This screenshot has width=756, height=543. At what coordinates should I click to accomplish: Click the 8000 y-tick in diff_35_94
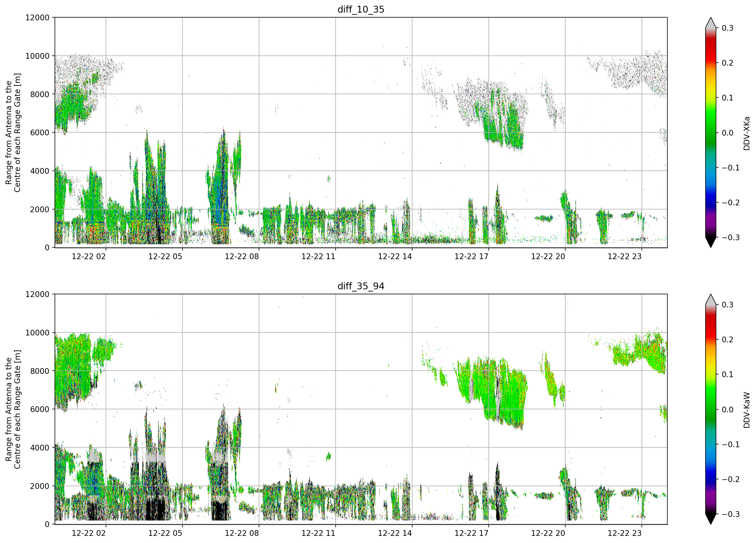[x=40, y=371]
